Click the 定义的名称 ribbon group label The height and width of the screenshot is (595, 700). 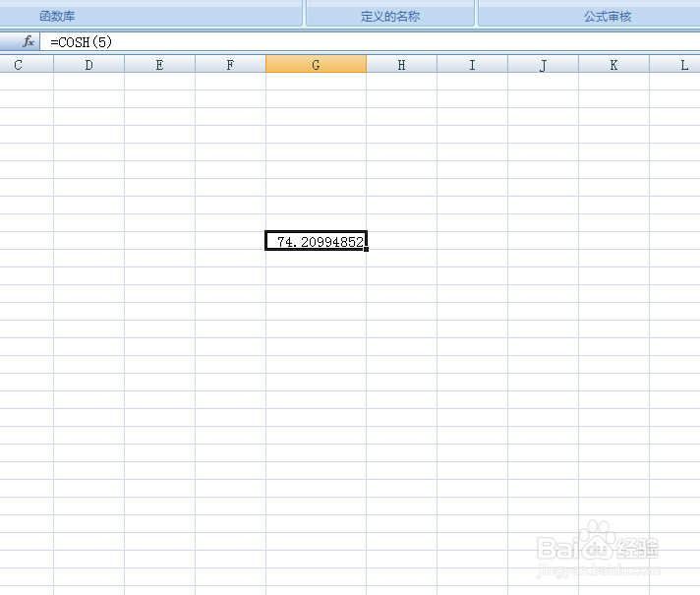click(390, 17)
